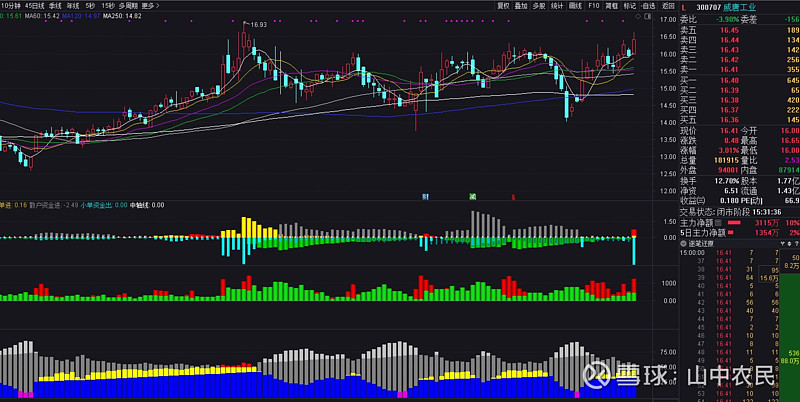The image size is (800, 402).
Task: Open the 威唐工业 stock name link
Action: click(740, 7)
